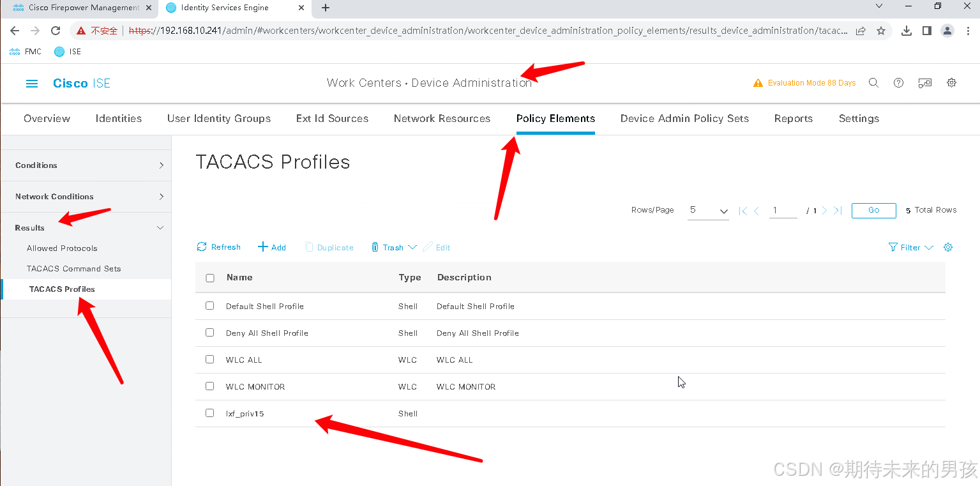Open table column settings gear
Viewport: 980px width, 486px height.
click(x=948, y=247)
